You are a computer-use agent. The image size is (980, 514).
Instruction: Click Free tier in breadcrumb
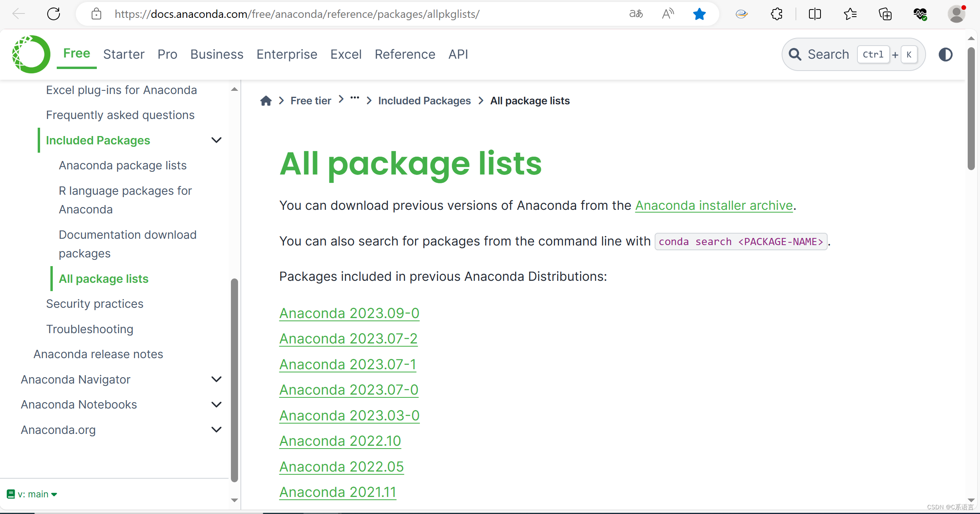(311, 101)
